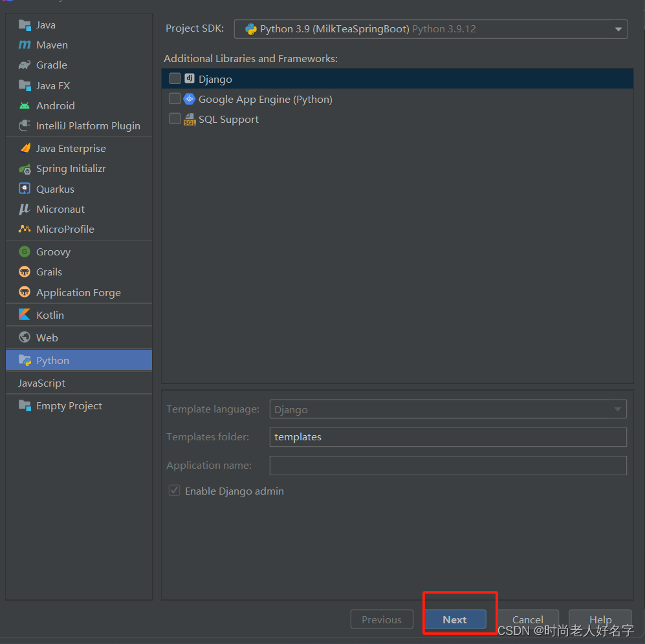645x644 pixels.
Task: Click the Web globe icon
Action: point(25,338)
